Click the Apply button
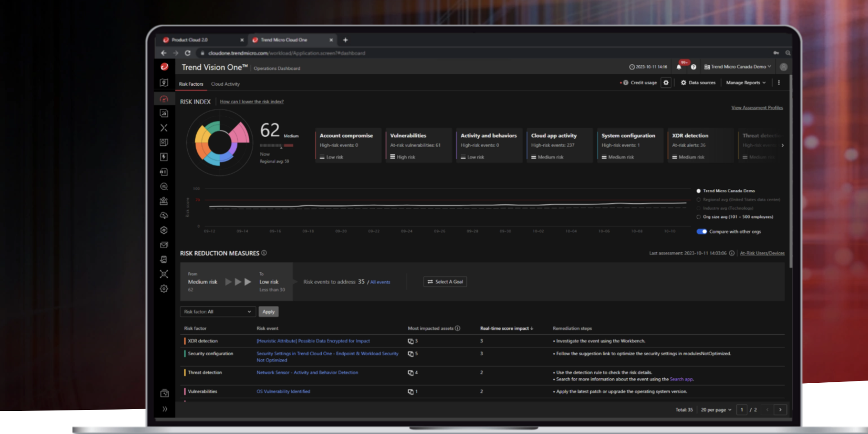This screenshot has height=434, width=868. pyautogui.click(x=268, y=312)
